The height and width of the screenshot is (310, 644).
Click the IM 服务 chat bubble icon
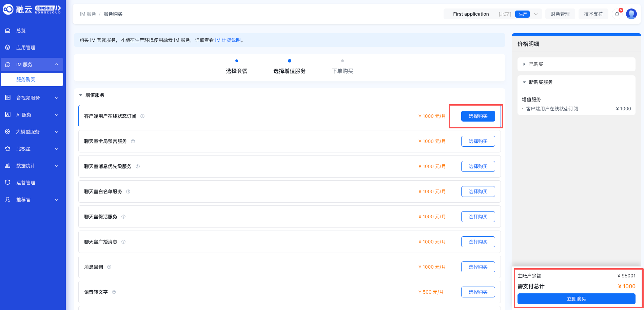point(8,65)
